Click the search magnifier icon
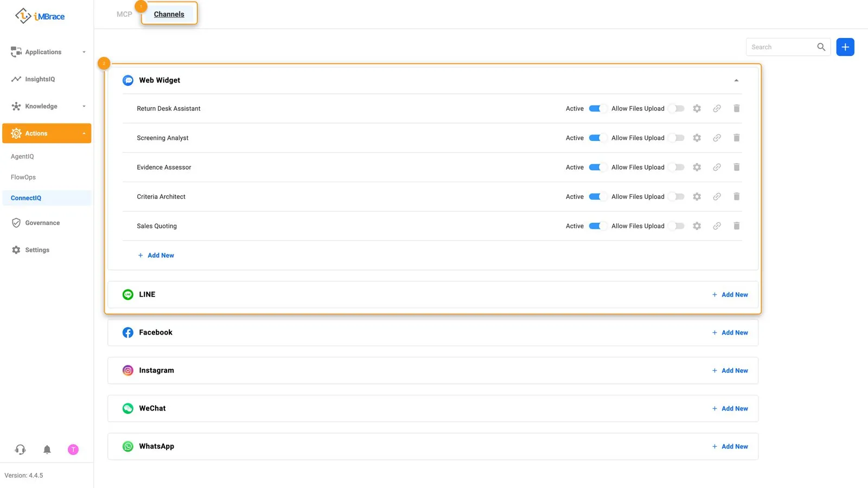 821,47
